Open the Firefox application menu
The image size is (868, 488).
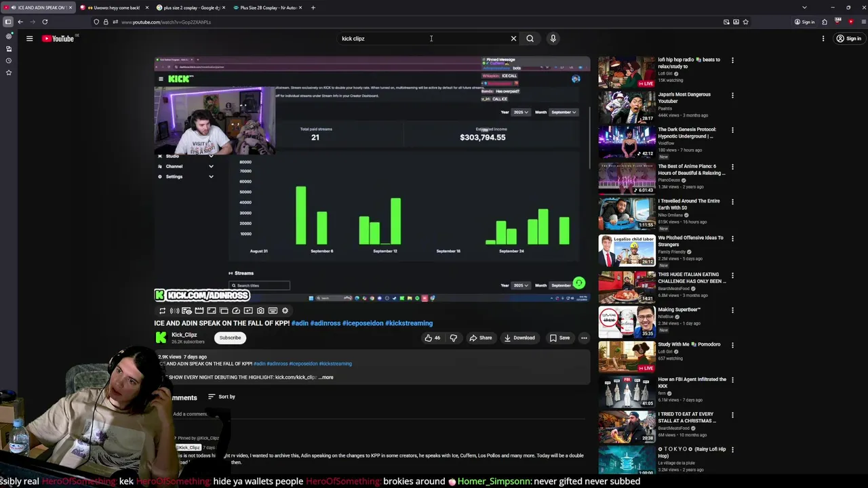tap(863, 22)
